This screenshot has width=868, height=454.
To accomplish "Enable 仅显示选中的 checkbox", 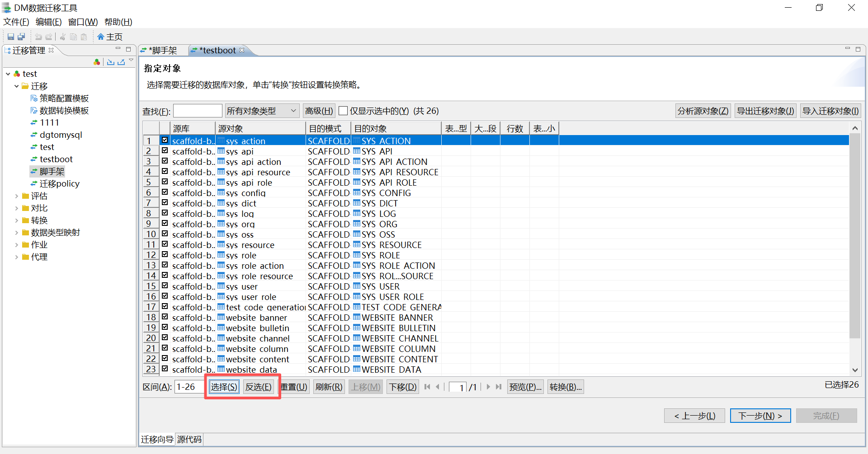I will [x=343, y=111].
